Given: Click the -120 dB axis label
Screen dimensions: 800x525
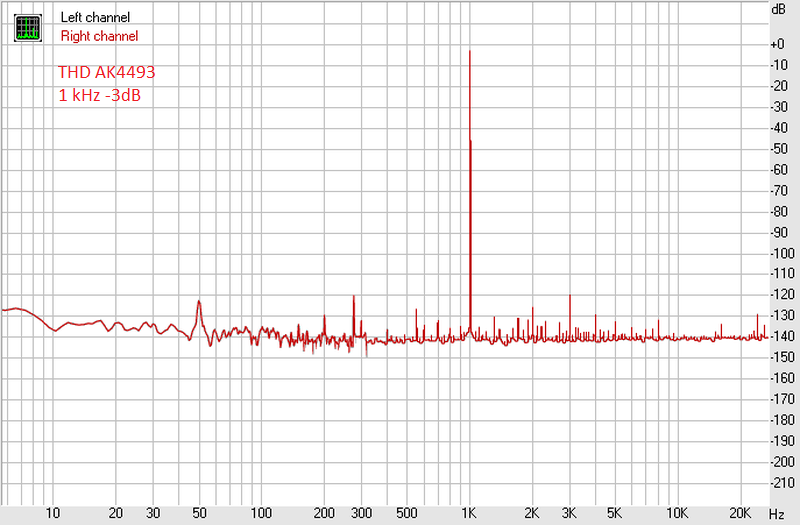Looking at the screenshot, I should (x=782, y=295).
